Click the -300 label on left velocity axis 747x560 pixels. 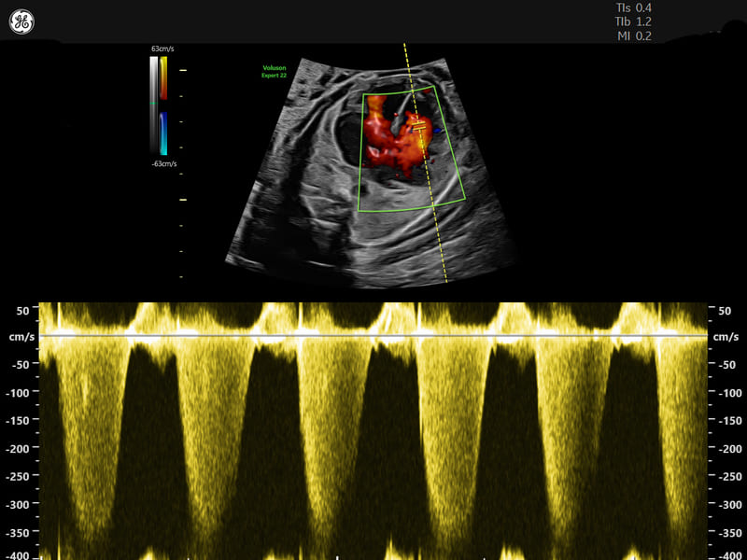click(x=21, y=504)
